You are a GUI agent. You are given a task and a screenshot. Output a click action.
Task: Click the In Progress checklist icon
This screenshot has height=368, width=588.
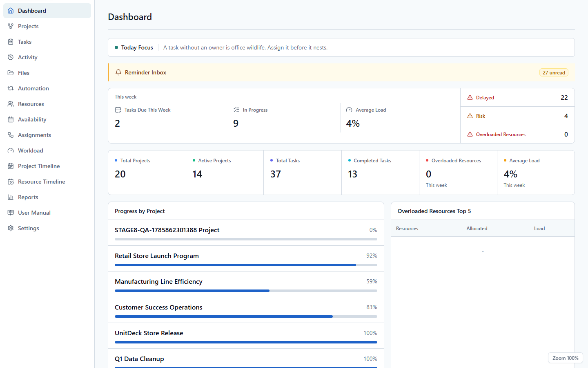click(236, 110)
